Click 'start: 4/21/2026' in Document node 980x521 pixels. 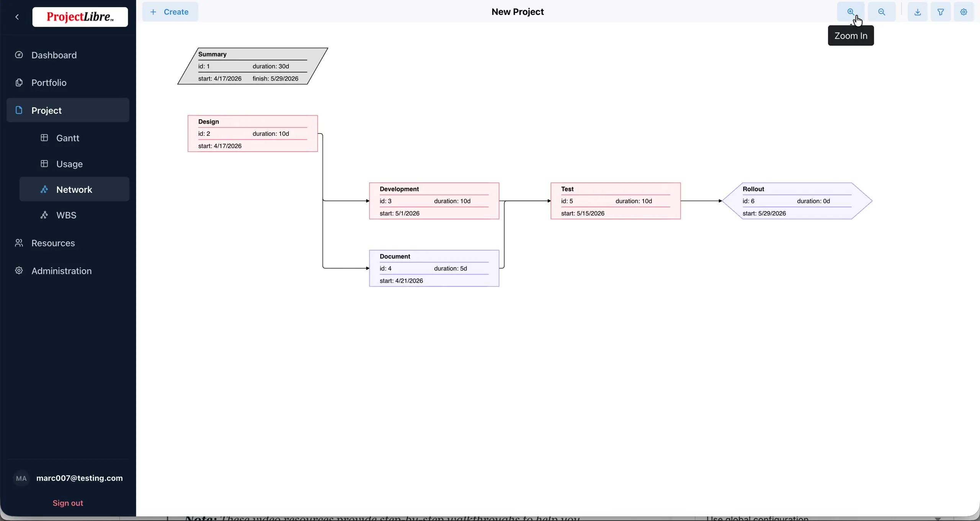click(x=401, y=280)
